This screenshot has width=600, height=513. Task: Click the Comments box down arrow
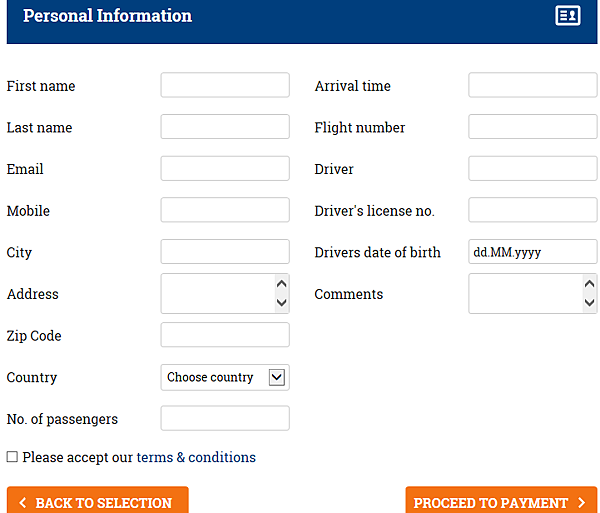point(589,303)
